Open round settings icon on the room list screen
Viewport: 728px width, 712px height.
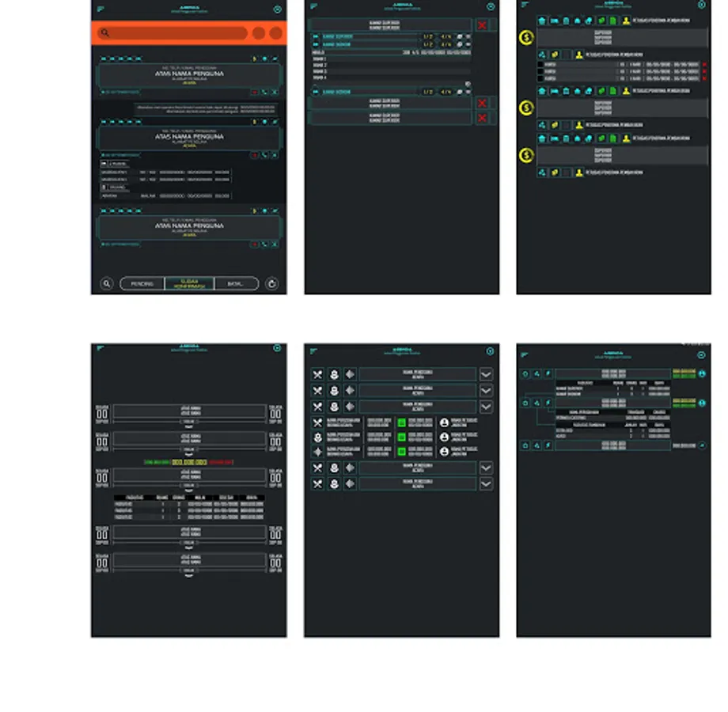491,6
